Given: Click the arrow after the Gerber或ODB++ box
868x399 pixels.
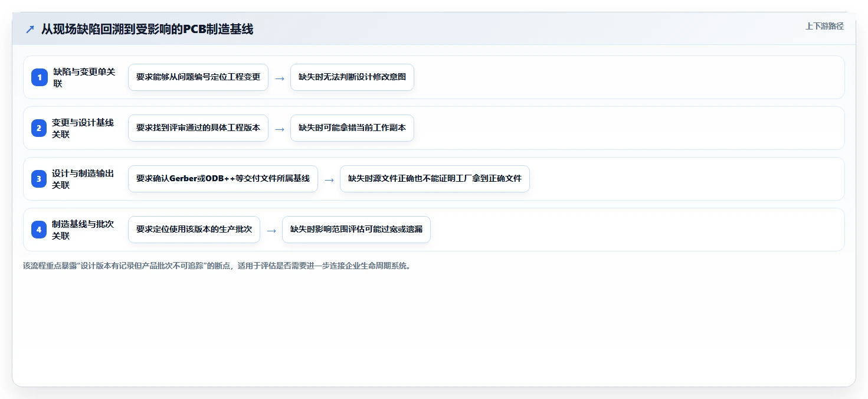Looking at the screenshot, I should tap(329, 179).
